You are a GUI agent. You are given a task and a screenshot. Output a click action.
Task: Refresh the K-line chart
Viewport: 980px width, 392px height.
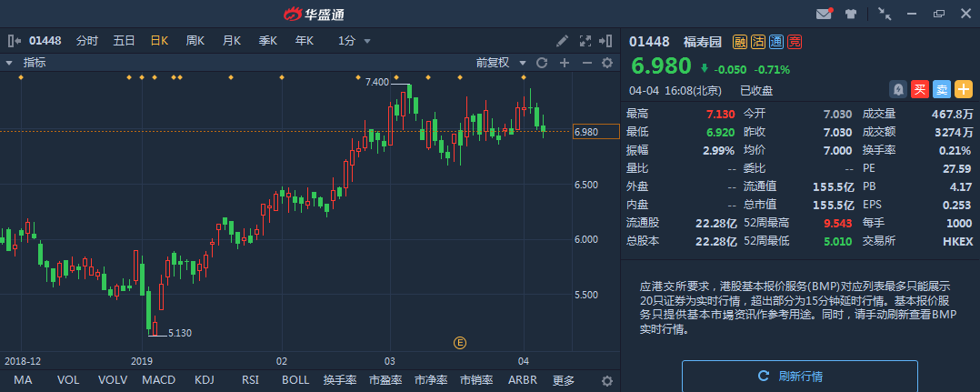point(542,63)
